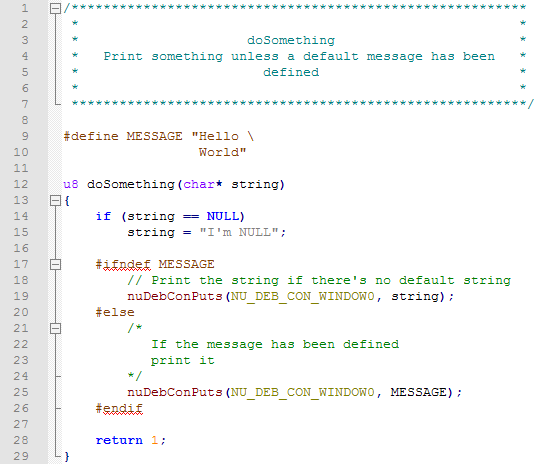The width and height of the screenshot is (541, 464).
Task: Click the numeric literal 1 after return
Action: [155, 440]
